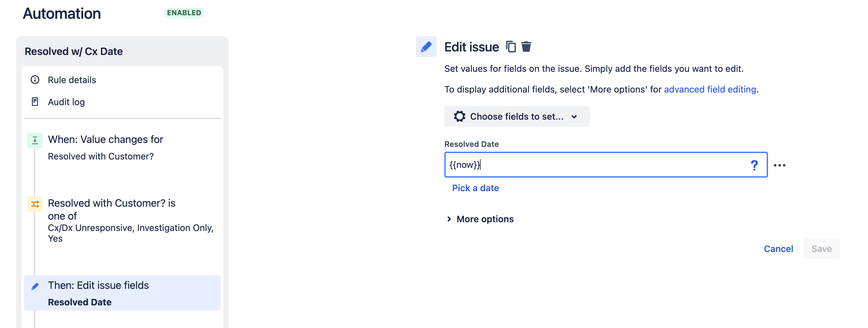Image resolution: width=868 pixels, height=328 pixels.
Task: Click the Save button
Action: tap(821, 249)
